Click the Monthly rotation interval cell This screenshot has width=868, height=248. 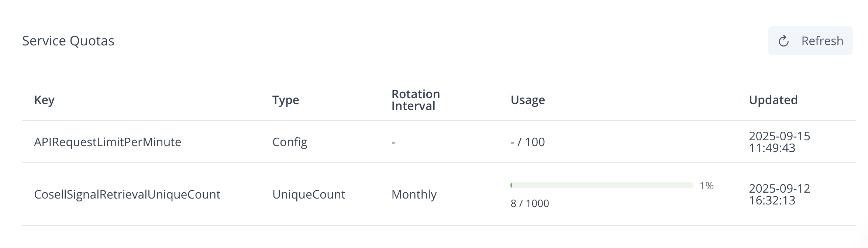pos(414,194)
